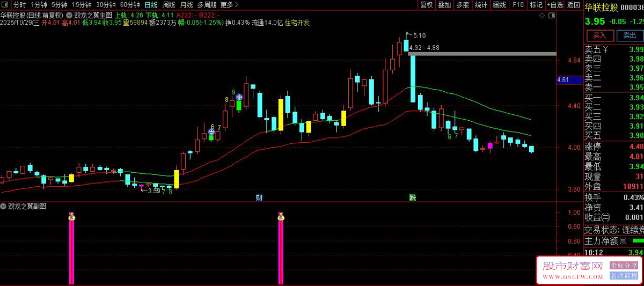Click the small icon left of 分时

(x=6, y=5)
